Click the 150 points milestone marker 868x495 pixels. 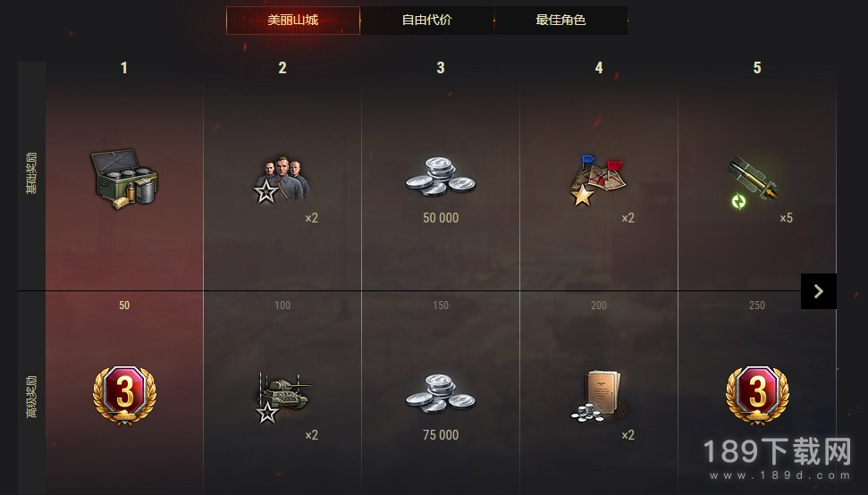[441, 306]
